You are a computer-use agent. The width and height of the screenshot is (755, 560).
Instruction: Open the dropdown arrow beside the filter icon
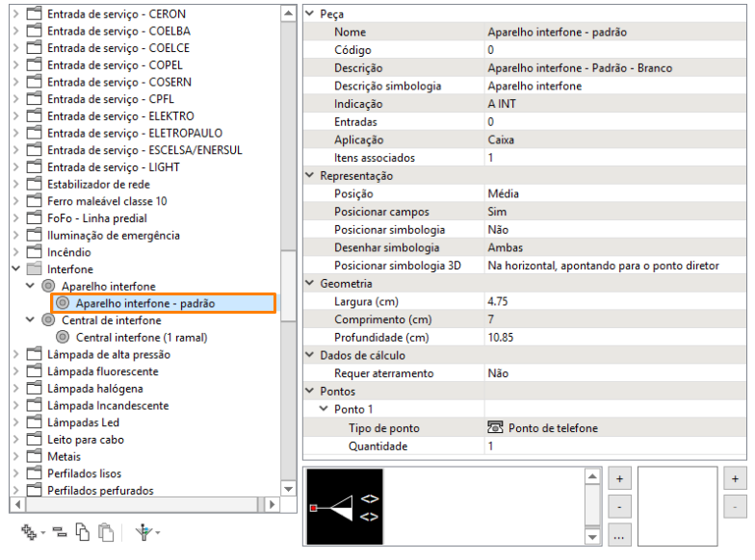pyautogui.click(x=158, y=533)
